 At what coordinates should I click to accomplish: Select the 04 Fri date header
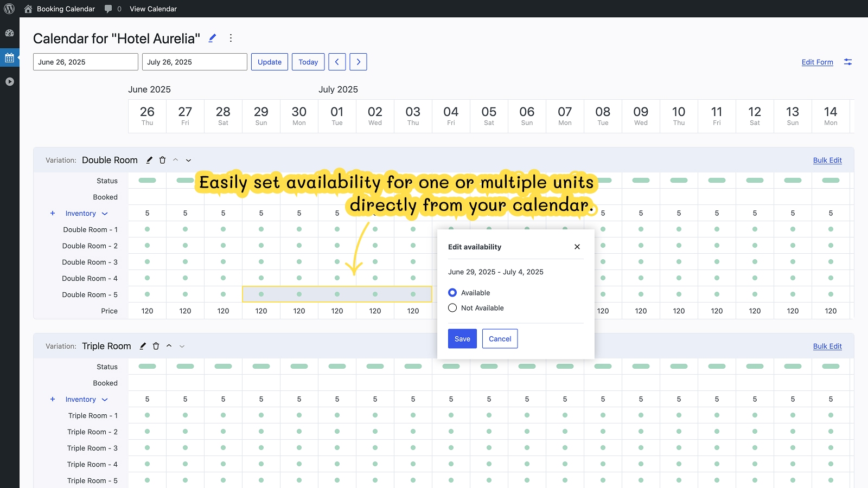pos(451,116)
